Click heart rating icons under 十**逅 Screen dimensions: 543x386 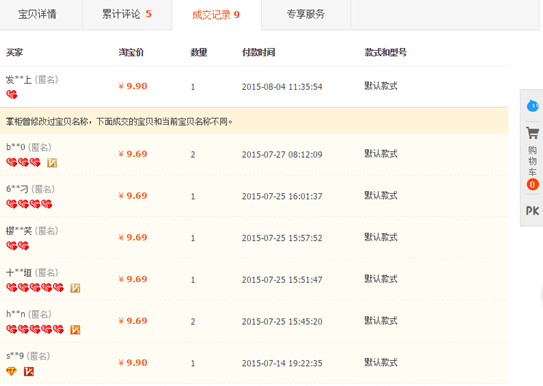point(35,288)
